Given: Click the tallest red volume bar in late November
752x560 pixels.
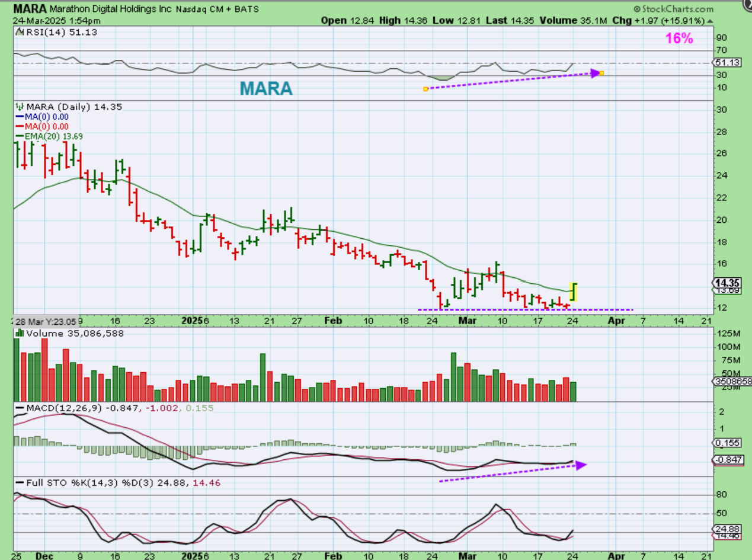Looking at the screenshot, I should (44, 370).
